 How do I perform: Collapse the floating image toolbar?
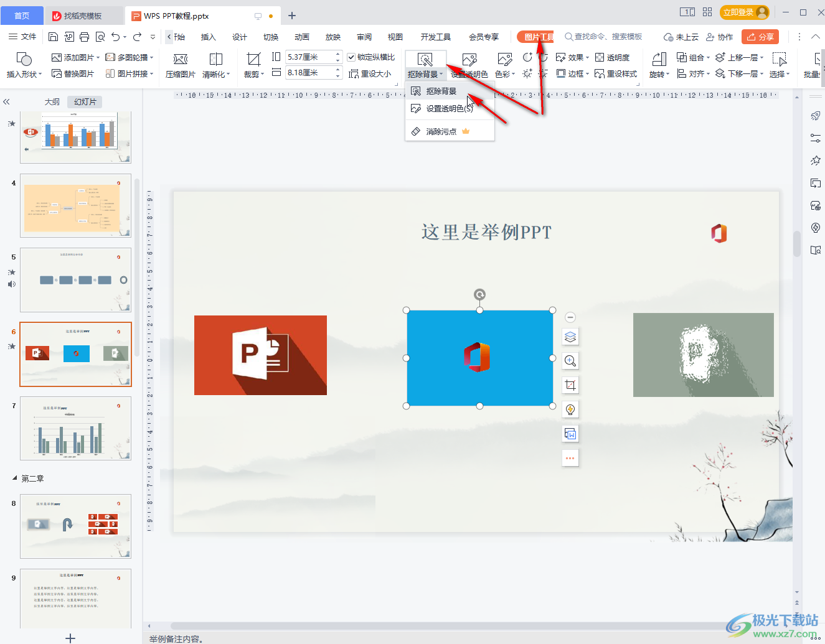click(x=570, y=317)
